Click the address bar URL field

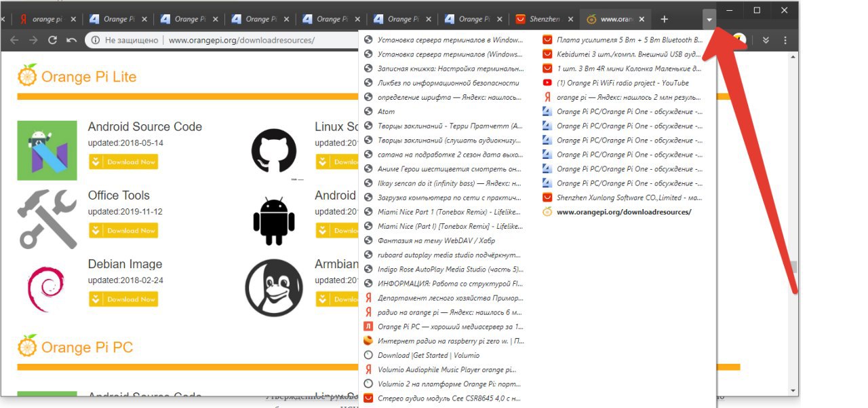tap(242, 41)
